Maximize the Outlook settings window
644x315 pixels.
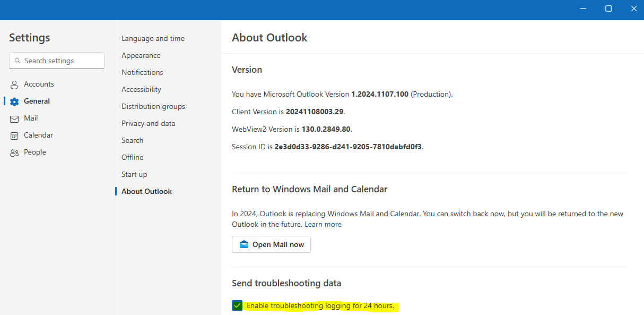608,8
